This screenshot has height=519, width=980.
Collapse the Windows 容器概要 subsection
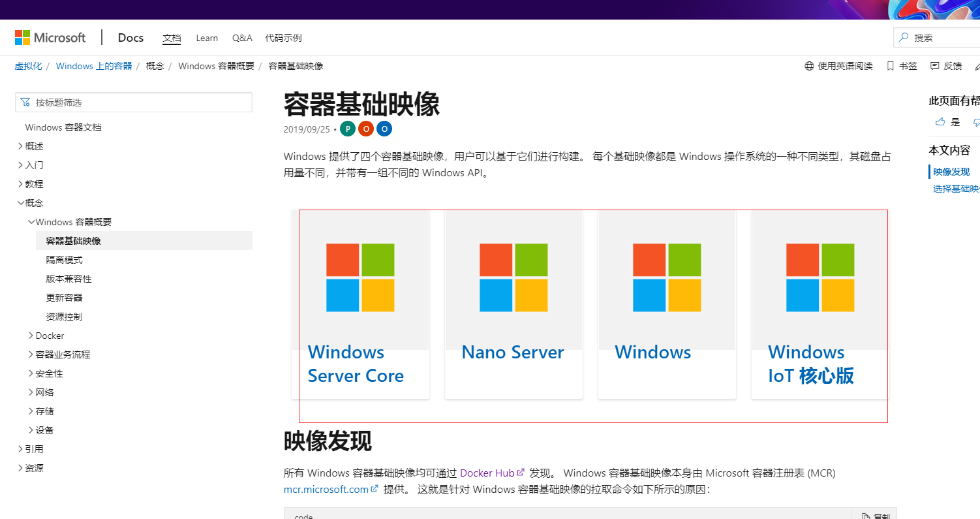pyautogui.click(x=70, y=222)
